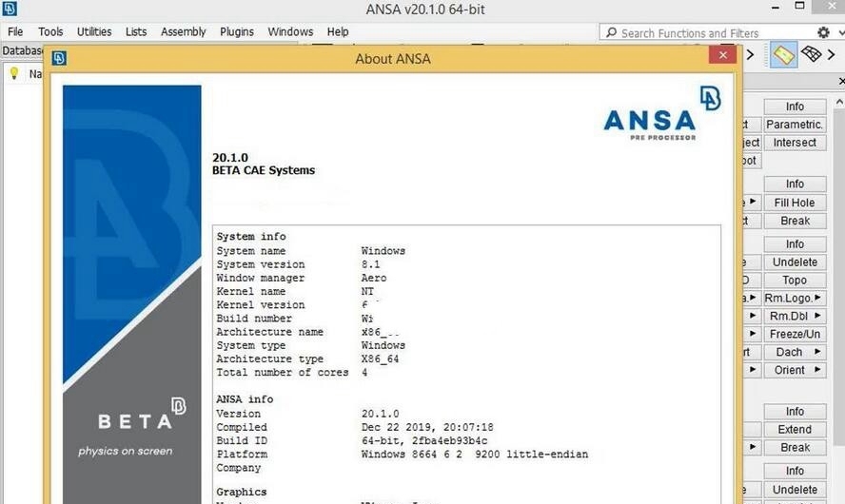
Task: Click the Intersect button
Action: coord(795,143)
